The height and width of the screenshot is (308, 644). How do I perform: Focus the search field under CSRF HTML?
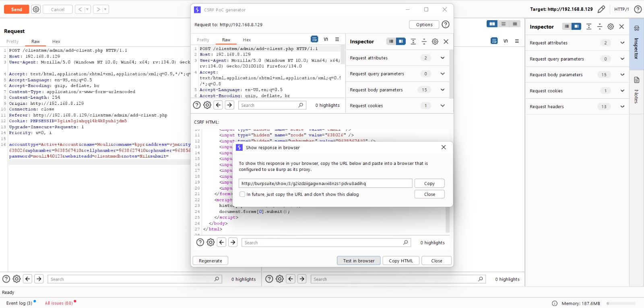tap(326, 243)
